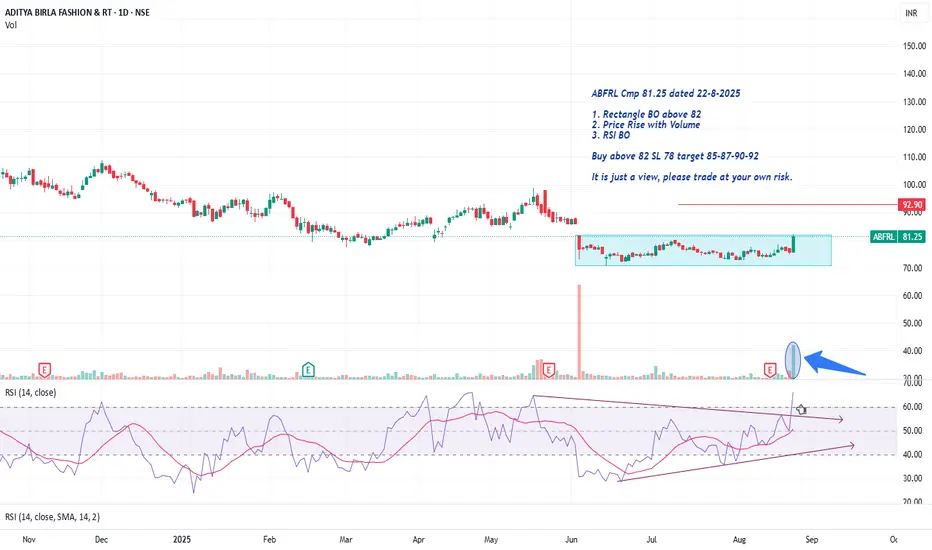The width and height of the screenshot is (932, 550).
Task: Click the Mar label on time axis
Action: (x=345, y=540)
